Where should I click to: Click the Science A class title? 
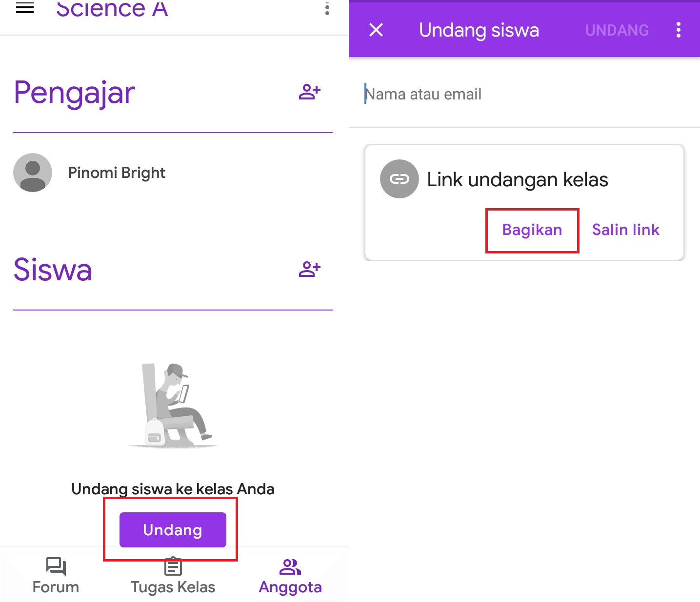click(x=112, y=9)
